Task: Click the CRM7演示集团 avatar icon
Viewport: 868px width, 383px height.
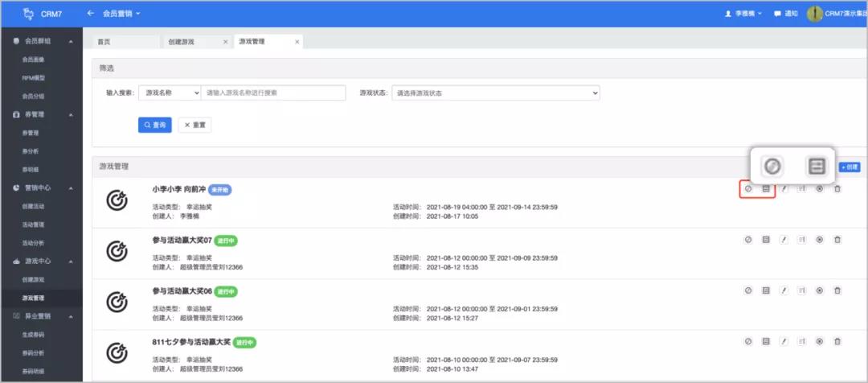Action: (x=814, y=14)
